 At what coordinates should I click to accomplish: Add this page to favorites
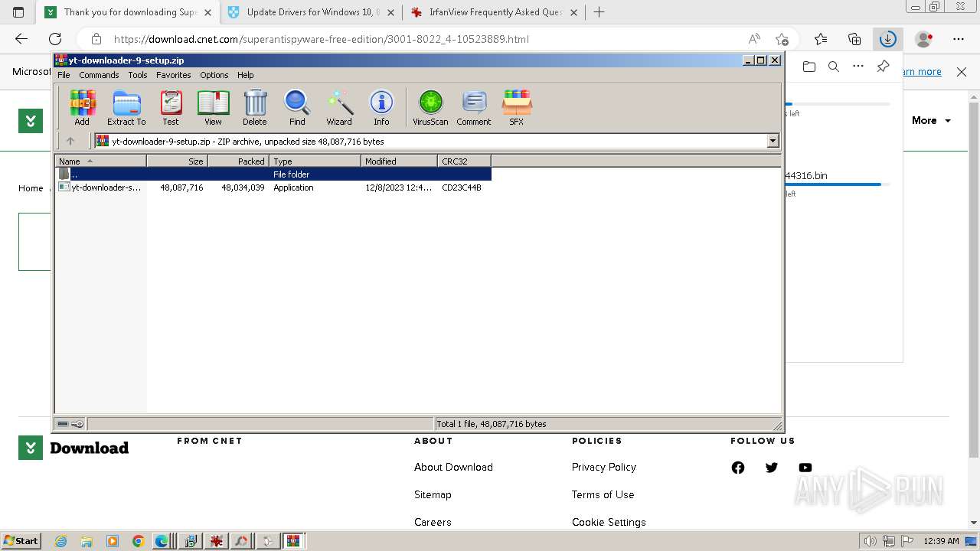point(782,39)
